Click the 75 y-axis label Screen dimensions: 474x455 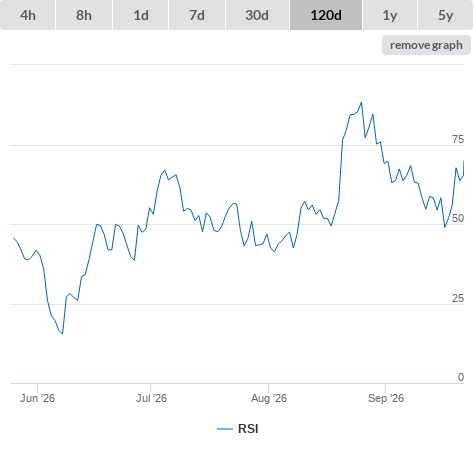point(458,139)
